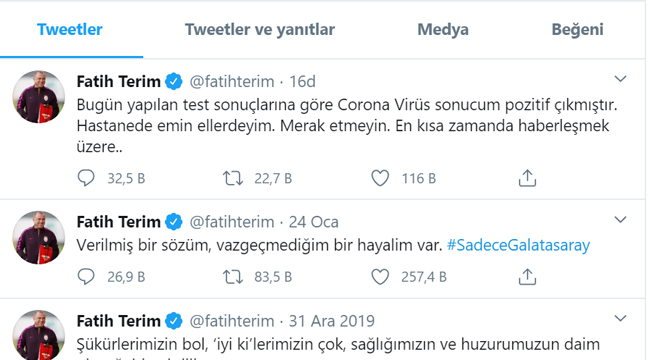
Task: Retweet the tweet with 83,5 B retweets
Action: coord(233,277)
